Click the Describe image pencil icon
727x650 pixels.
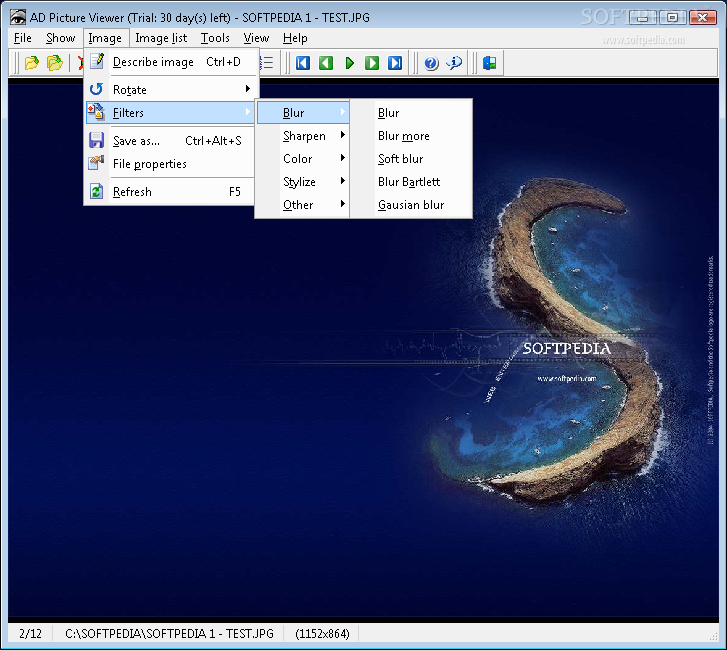tap(97, 61)
